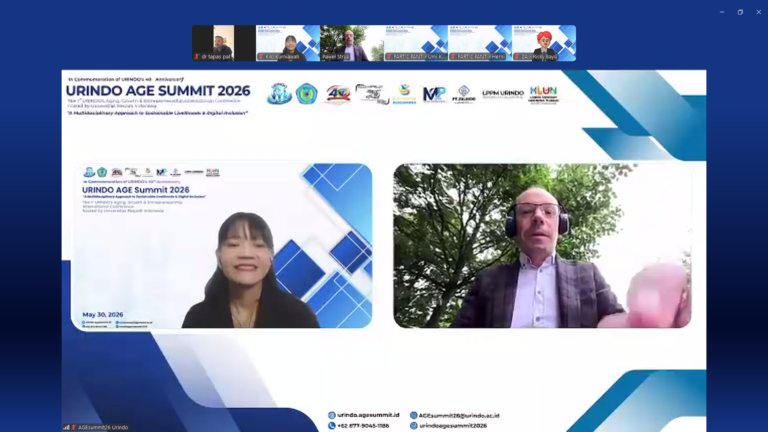
Task: Click muted mic icon on Ricky Bayu thumbnail
Action: [x=517, y=57]
